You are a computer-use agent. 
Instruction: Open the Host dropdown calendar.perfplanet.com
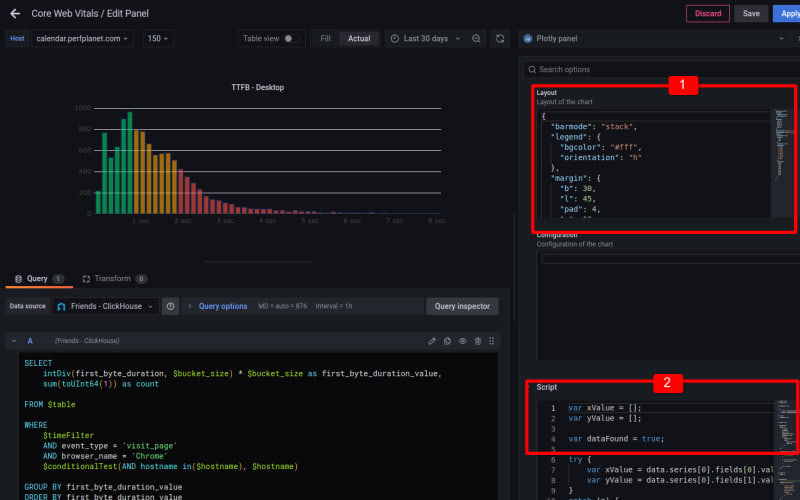click(x=82, y=39)
